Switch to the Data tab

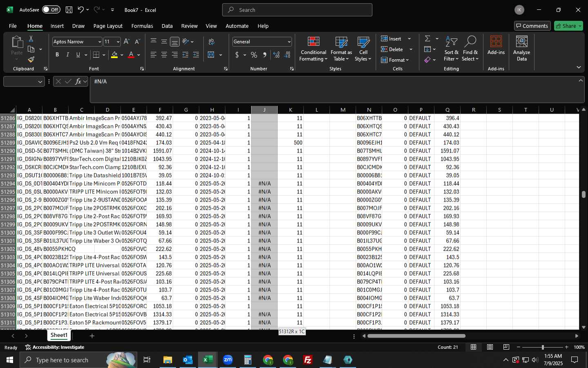click(x=167, y=26)
